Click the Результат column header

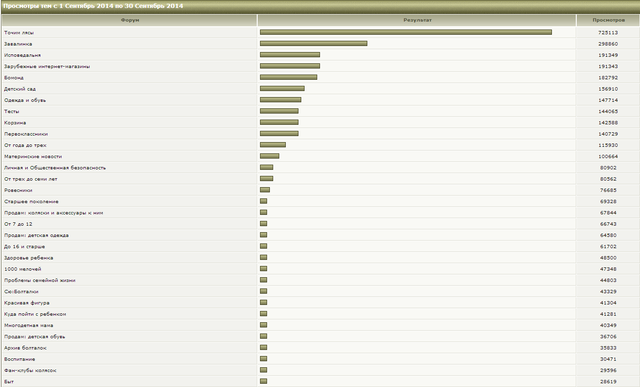(417, 20)
